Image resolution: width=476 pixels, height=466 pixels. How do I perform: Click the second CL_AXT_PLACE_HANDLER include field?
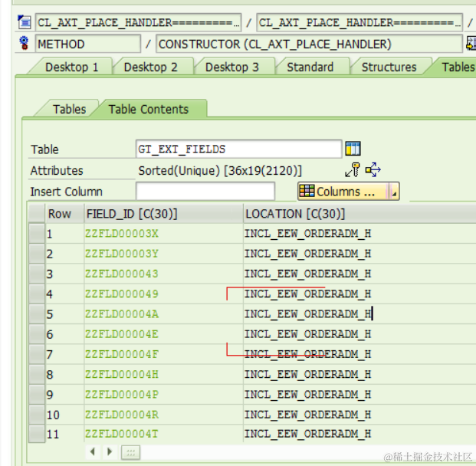(359, 22)
